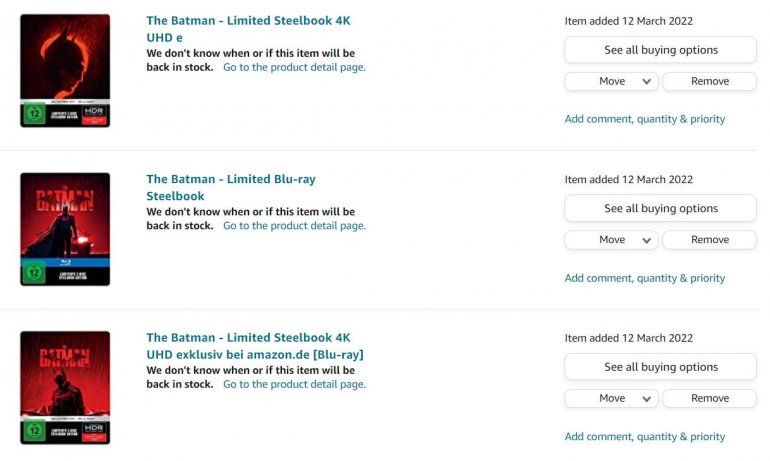Click amazon.de exclusive Steelbook cover thumbnail
Image resolution: width=770 pixels, height=461 pixels.
65,388
